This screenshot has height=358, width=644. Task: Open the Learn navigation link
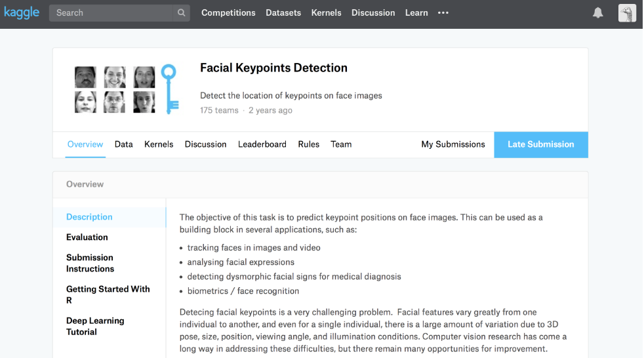[416, 13]
